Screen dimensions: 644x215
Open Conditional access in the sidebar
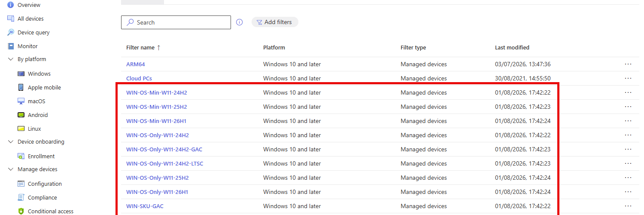(51, 211)
